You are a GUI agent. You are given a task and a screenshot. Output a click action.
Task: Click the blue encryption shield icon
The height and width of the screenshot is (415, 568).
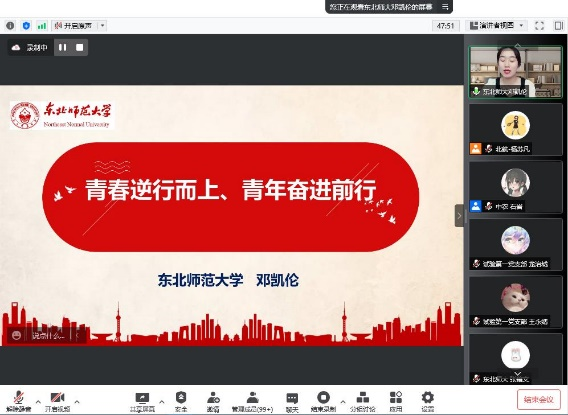pyautogui.click(x=26, y=26)
